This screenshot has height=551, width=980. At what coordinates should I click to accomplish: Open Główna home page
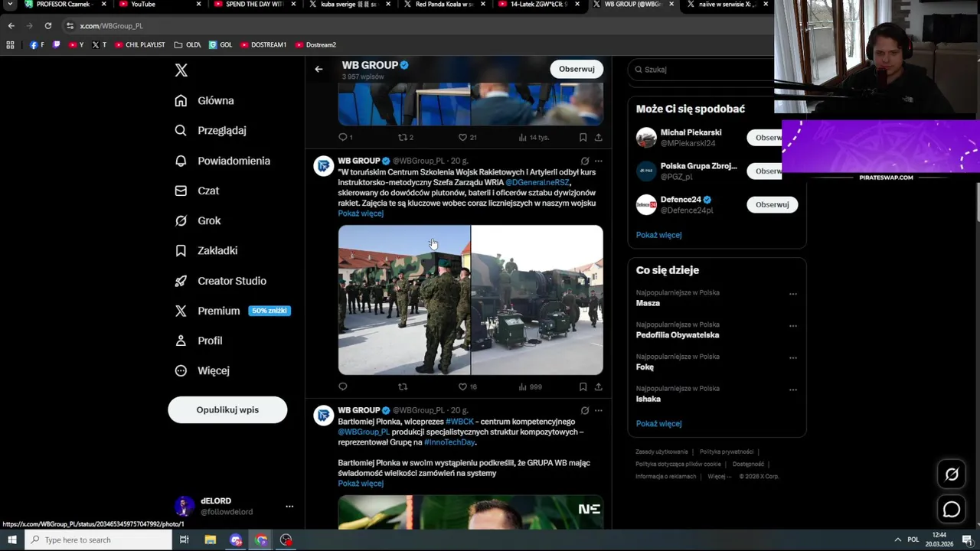[x=204, y=100]
